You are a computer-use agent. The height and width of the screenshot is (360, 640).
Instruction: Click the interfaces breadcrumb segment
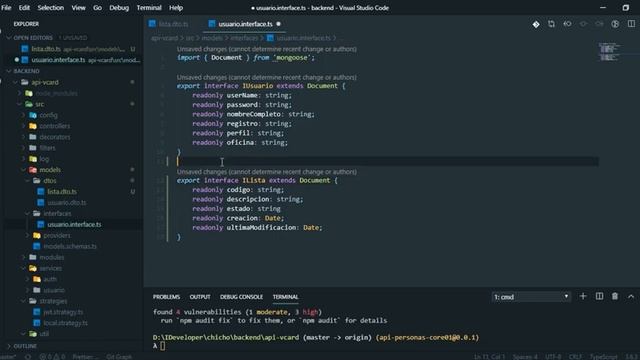(x=244, y=38)
